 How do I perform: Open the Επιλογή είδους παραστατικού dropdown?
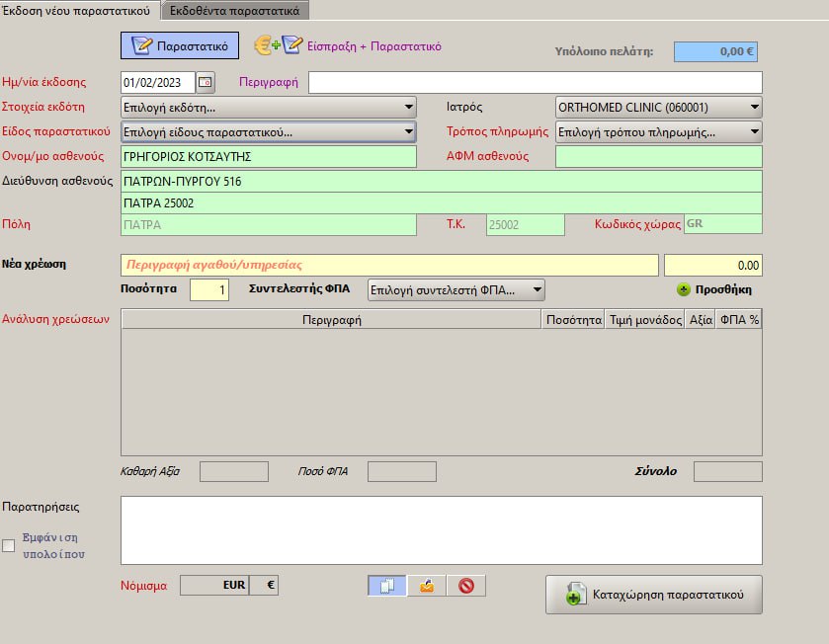pyautogui.click(x=268, y=131)
